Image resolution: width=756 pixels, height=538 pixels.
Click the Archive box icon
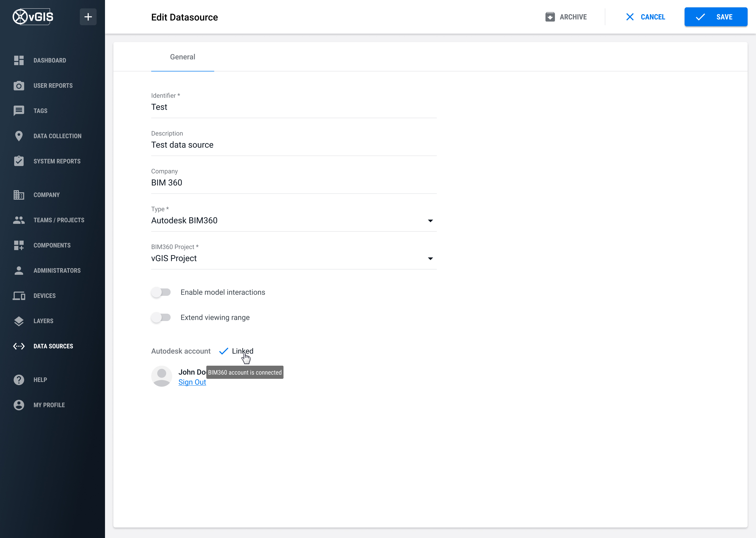click(x=550, y=17)
